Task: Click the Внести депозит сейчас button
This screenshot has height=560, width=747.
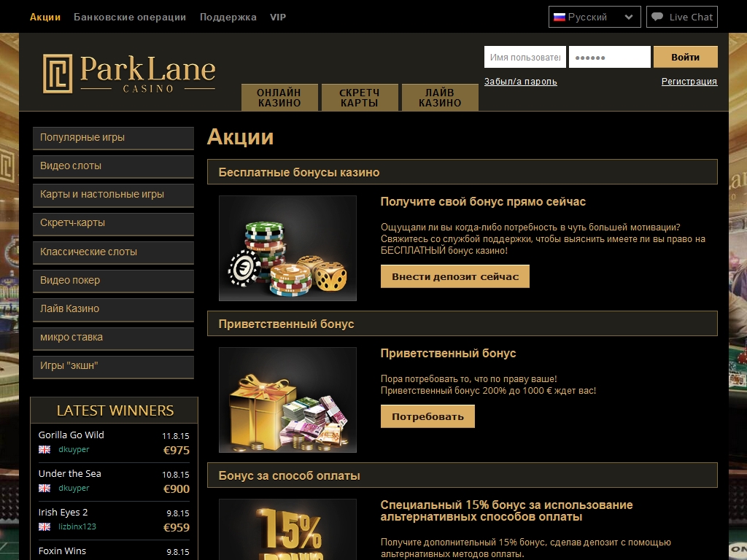Action: tap(454, 276)
